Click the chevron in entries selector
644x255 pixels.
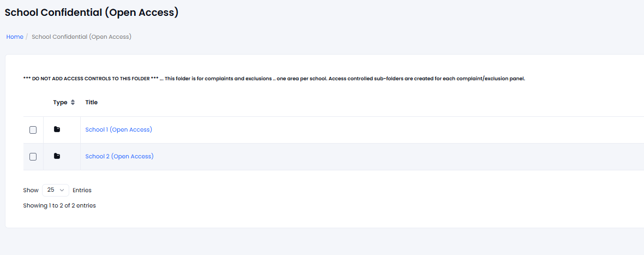click(x=62, y=190)
